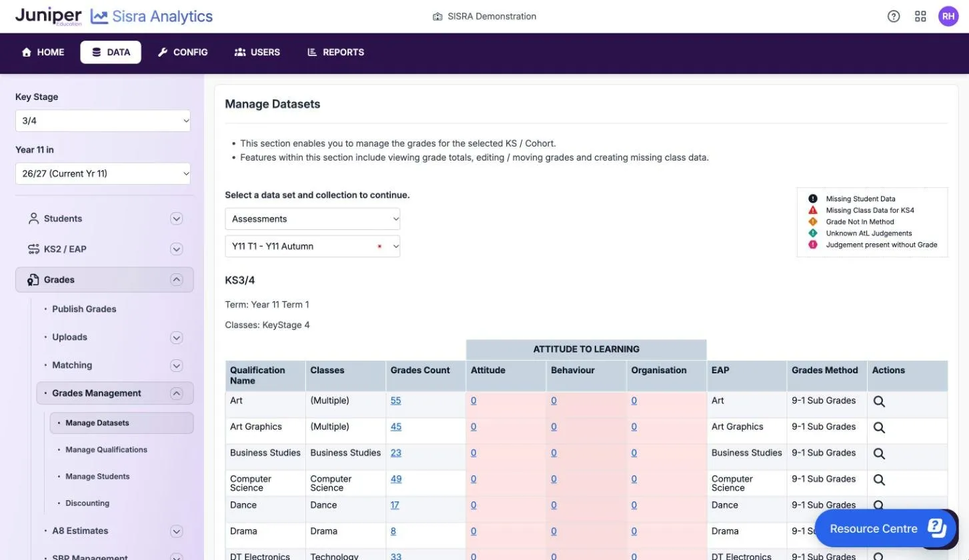This screenshot has height=560, width=969.
Task: Click the Grades sidebar icon
Action: (x=33, y=280)
